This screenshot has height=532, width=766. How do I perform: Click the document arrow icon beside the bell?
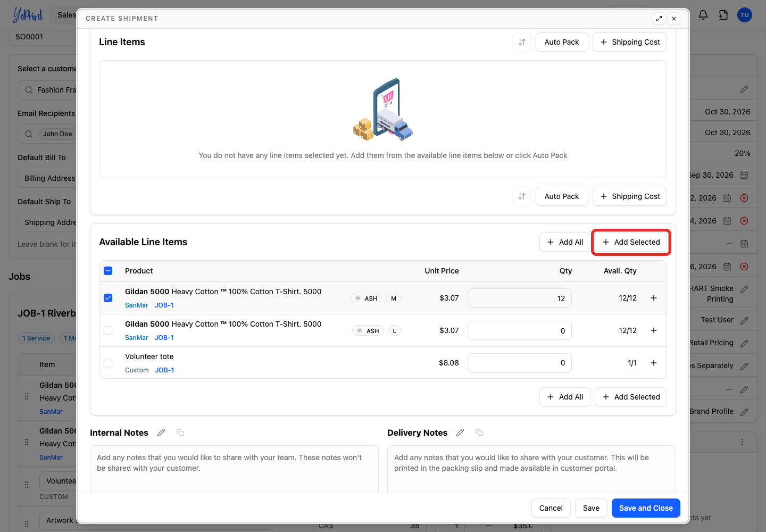pos(723,15)
